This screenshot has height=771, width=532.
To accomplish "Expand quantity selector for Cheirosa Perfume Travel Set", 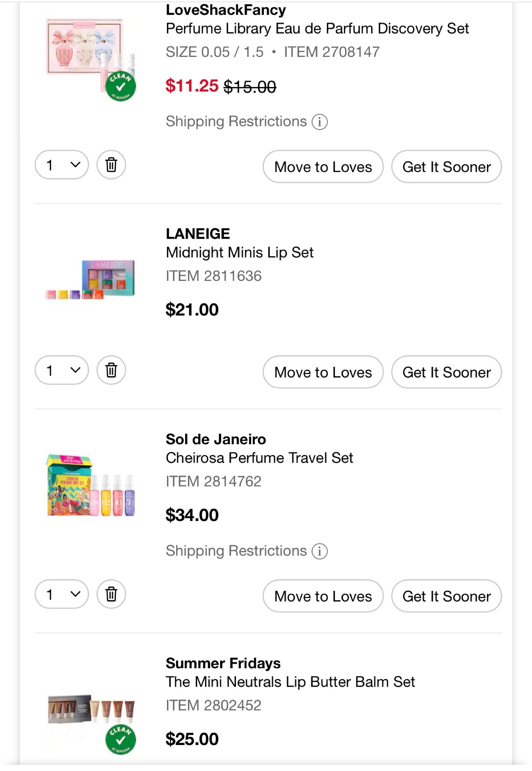I will [x=61, y=594].
